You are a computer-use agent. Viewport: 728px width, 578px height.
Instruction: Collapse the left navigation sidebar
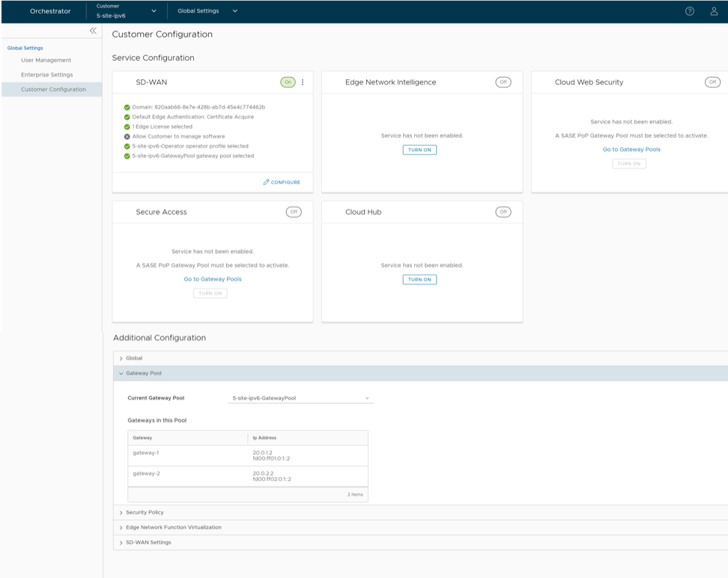93,31
